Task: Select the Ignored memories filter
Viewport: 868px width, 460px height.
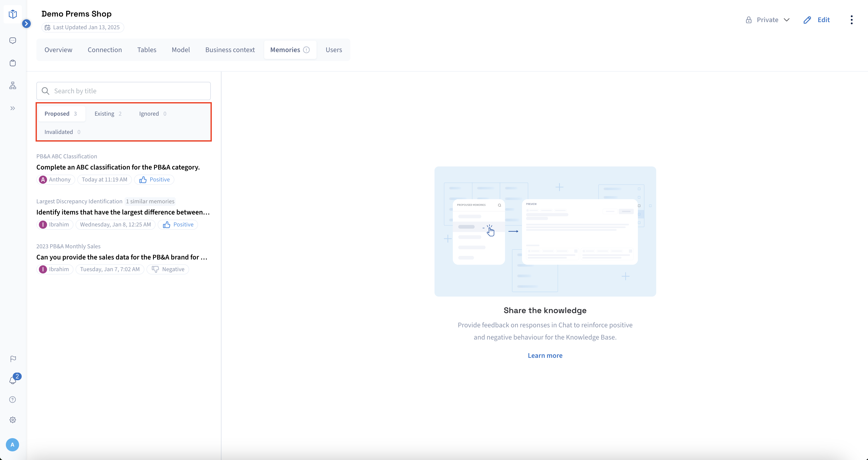Action: [x=153, y=114]
